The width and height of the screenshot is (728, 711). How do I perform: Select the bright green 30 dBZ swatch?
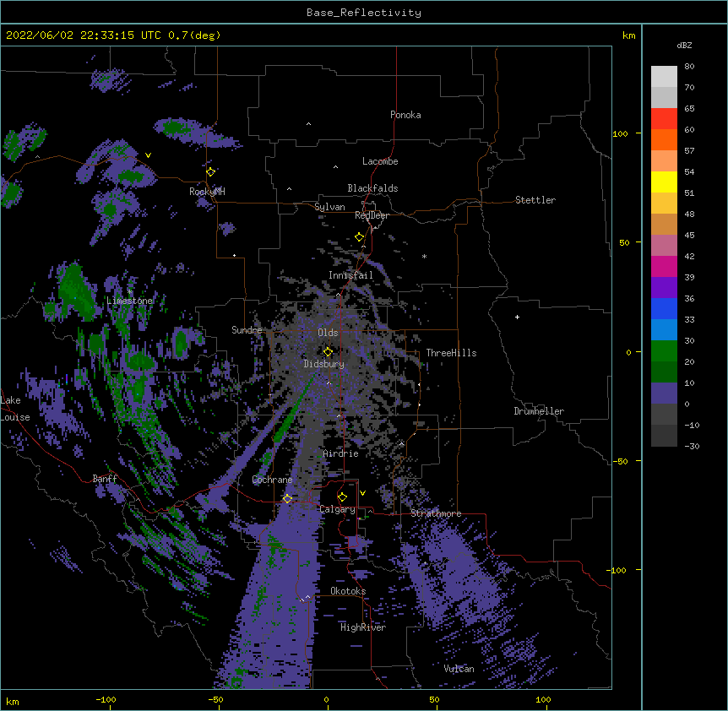click(664, 351)
